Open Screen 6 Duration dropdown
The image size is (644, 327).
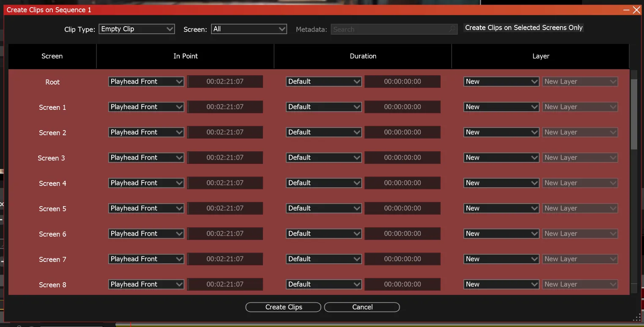[x=324, y=234]
